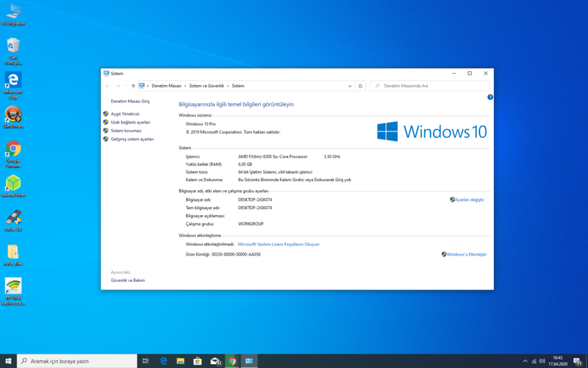Open Aygıt Yöneticisi from the sidebar
This screenshot has height=368, width=588.
(x=125, y=114)
